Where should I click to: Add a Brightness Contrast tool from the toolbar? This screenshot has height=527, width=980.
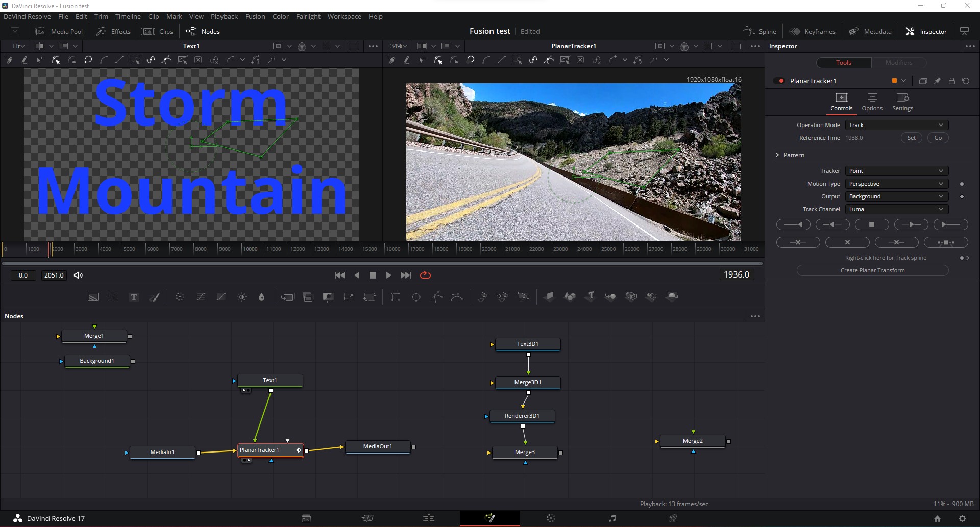pos(242,297)
